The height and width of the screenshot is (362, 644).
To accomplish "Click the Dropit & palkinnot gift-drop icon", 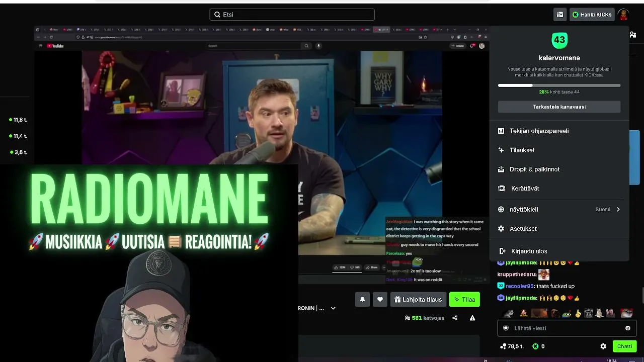I will (x=501, y=169).
